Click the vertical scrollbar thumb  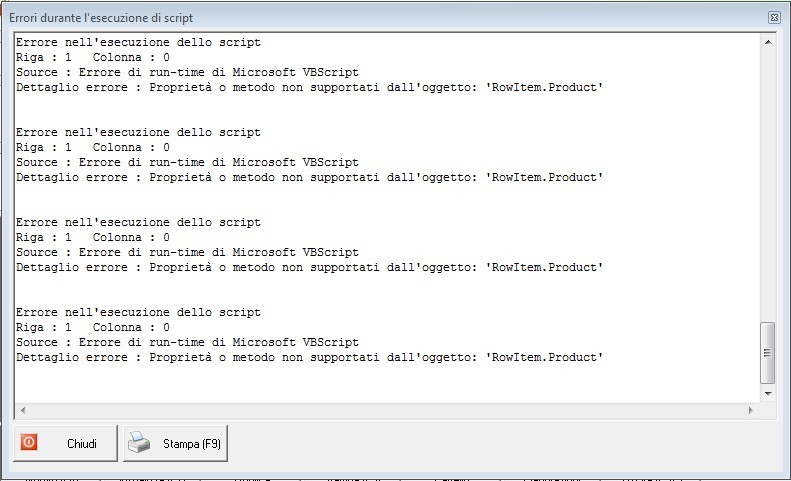click(x=767, y=352)
